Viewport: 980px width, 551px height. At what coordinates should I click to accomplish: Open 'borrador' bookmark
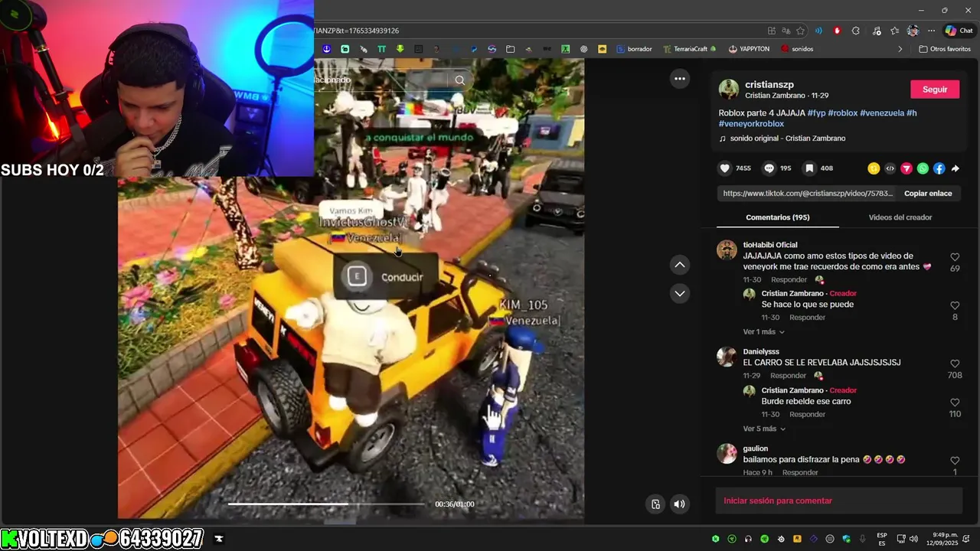coord(634,49)
